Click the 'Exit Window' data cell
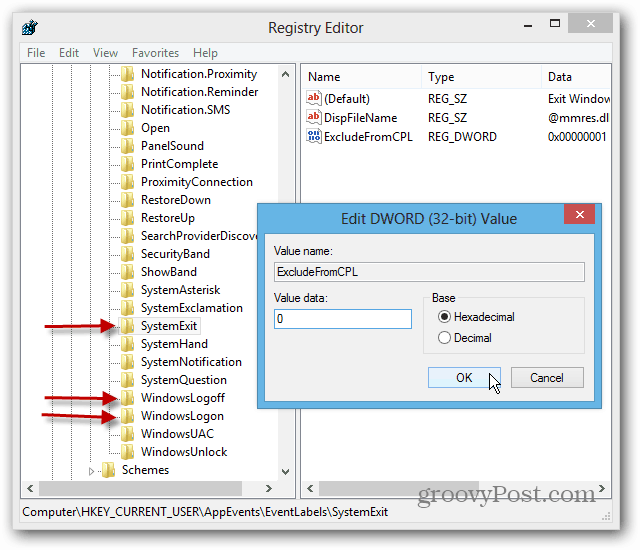Screen dimensions: 640x550 point(579,99)
